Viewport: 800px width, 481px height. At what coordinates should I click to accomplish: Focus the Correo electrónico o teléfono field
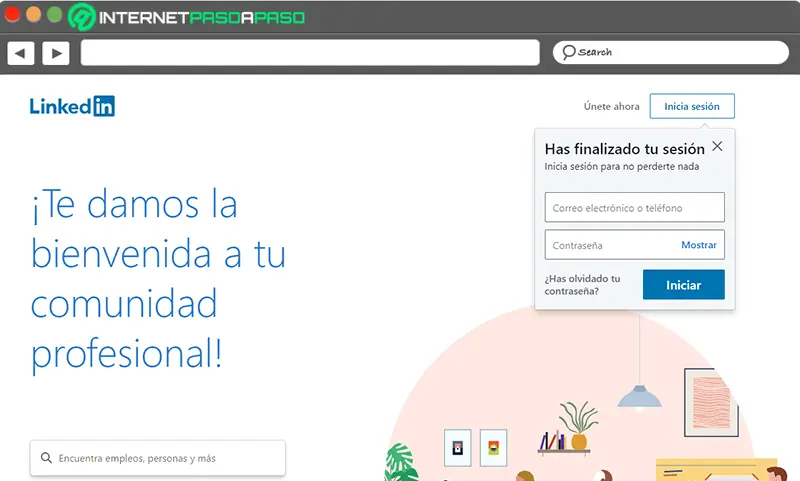point(634,207)
